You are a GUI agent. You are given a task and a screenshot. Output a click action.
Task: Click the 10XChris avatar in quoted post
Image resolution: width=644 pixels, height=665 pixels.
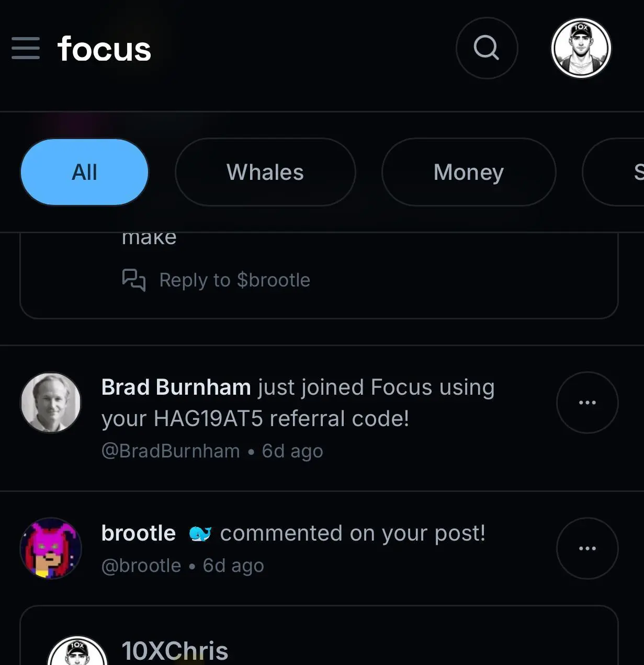click(77, 653)
